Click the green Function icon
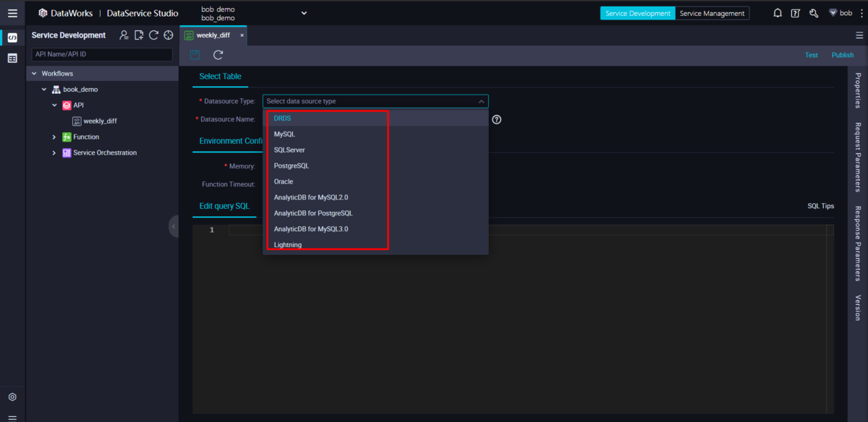This screenshot has width=868, height=422. (x=67, y=137)
